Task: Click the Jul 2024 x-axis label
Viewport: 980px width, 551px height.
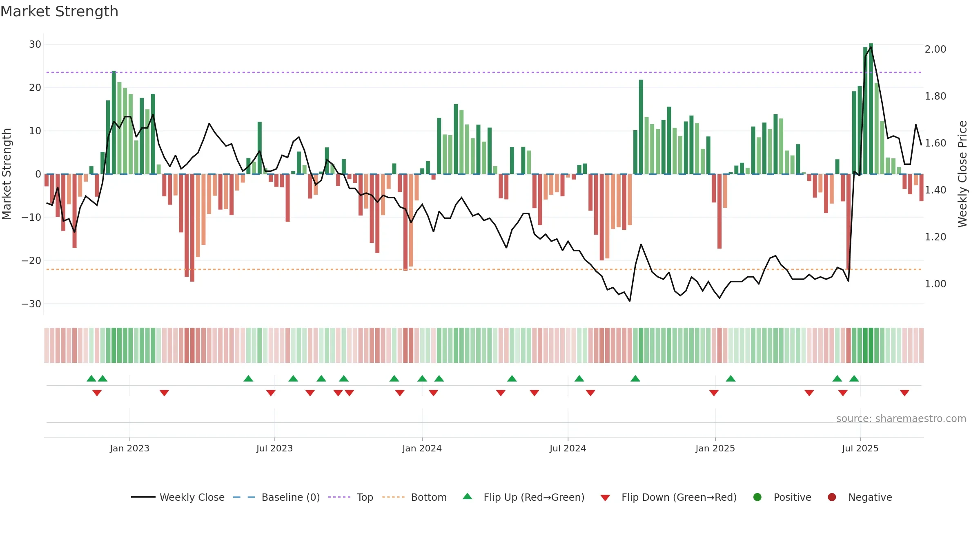Action: (x=568, y=448)
